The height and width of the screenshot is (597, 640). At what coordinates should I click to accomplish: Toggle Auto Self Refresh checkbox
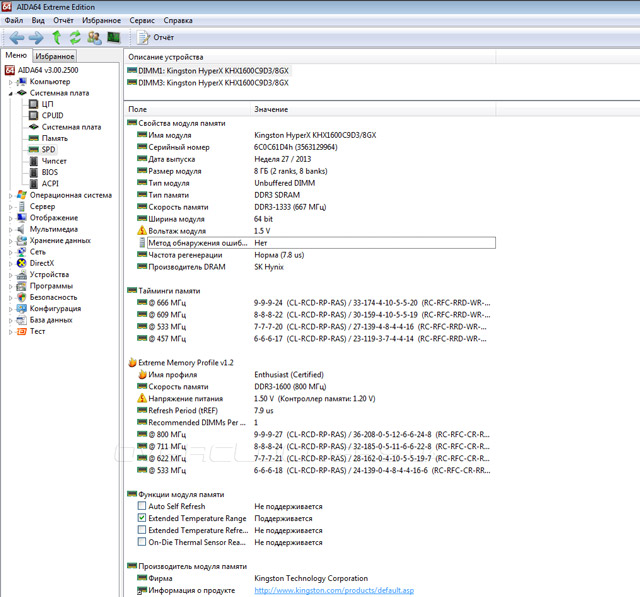pyautogui.click(x=142, y=506)
